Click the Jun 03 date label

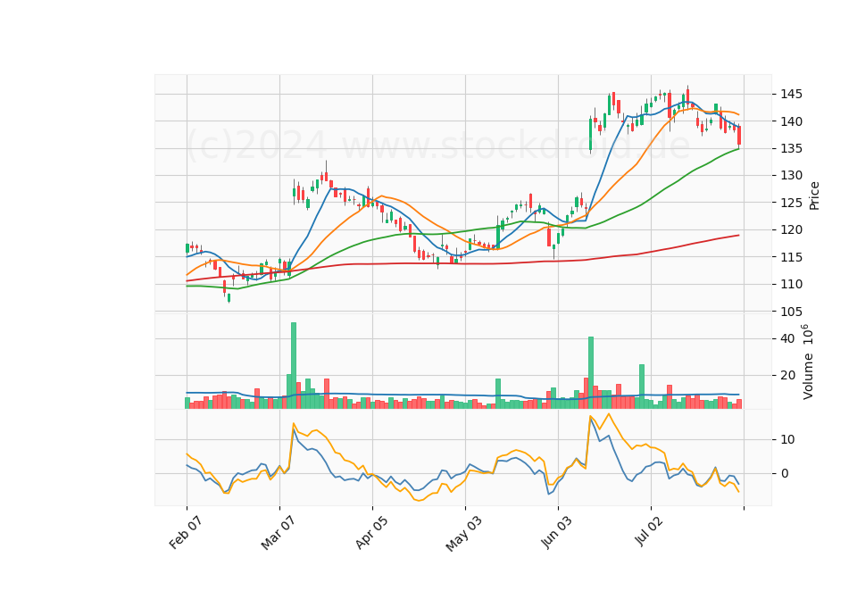pos(557,533)
